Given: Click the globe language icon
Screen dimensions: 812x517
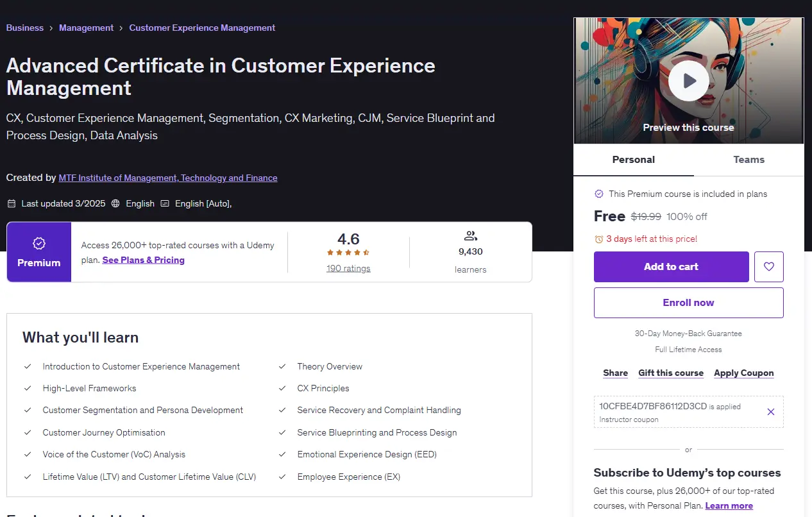Looking at the screenshot, I should pyautogui.click(x=115, y=203).
